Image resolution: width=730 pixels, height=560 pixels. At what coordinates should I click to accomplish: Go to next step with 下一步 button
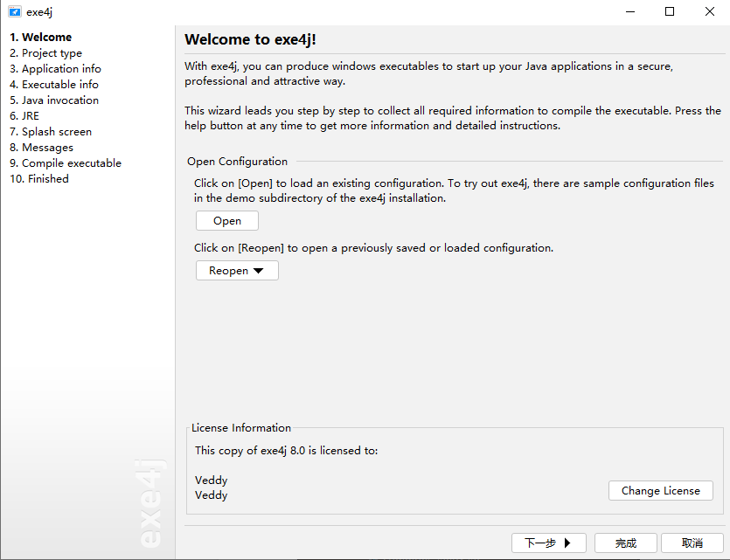pos(548,543)
